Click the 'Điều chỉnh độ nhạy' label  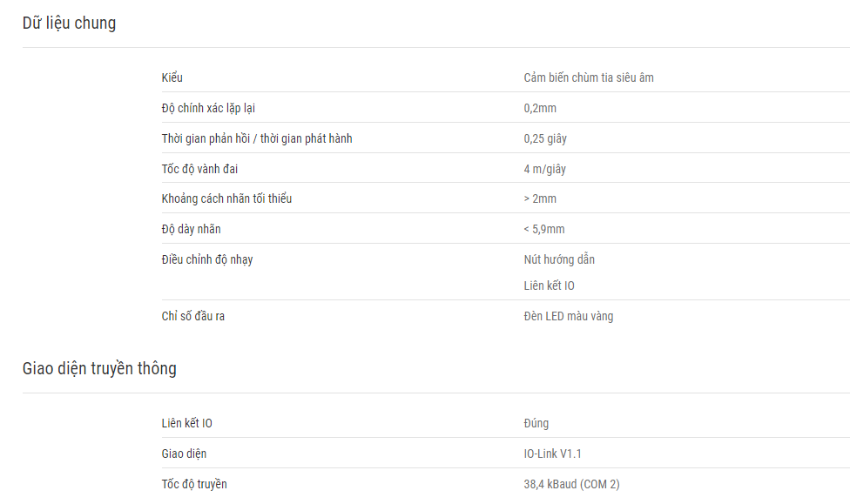point(207,259)
